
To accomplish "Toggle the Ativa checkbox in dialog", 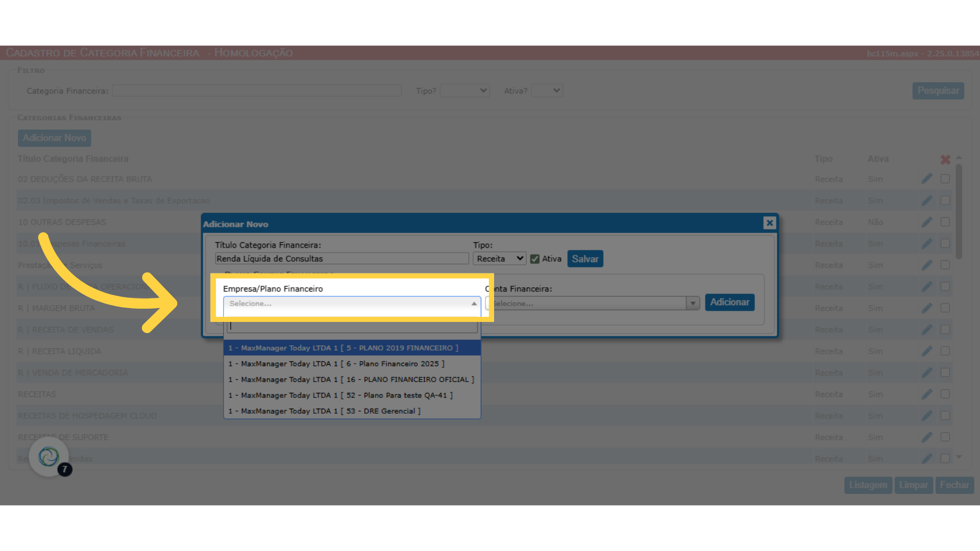I will (535, 259).
